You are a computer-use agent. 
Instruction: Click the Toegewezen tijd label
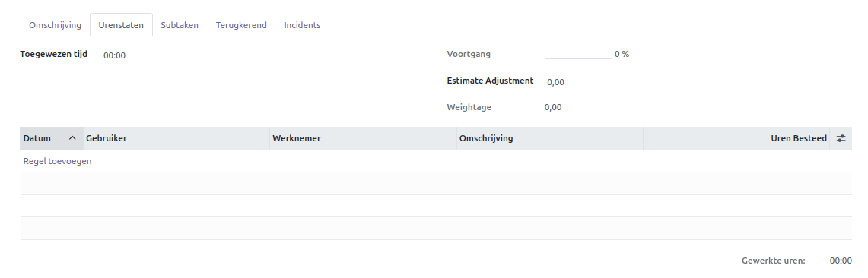(x=54, y=54)
